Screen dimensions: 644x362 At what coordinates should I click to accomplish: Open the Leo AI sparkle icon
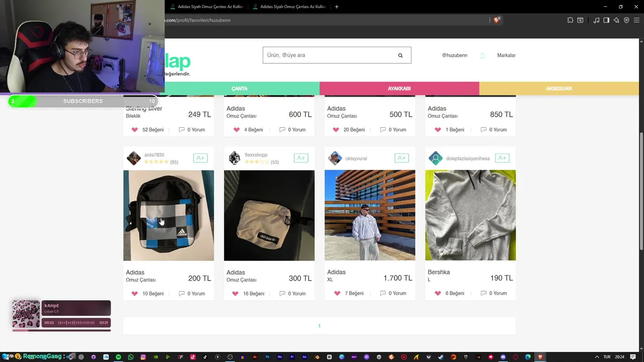[616, 20]
